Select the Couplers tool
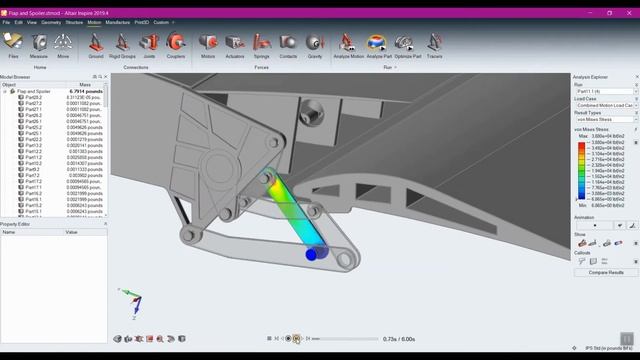640x360 pixels. tap(176, 42)
